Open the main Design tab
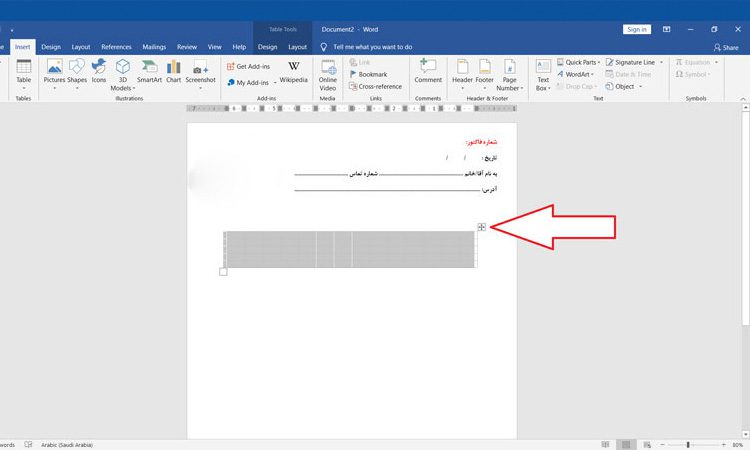Viewport: 750px width, 450px height. pyautogui.click(x=51, y=47)
